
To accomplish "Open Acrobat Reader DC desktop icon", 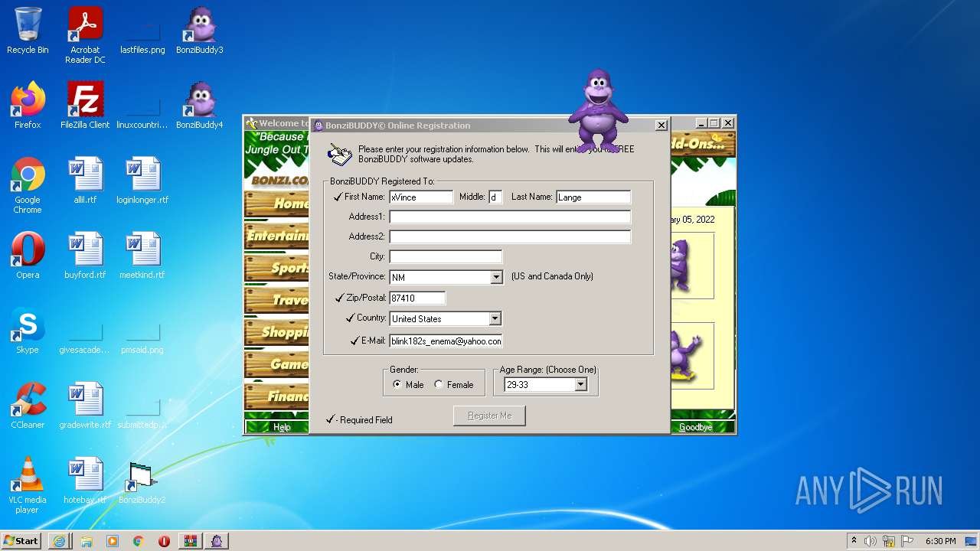I will coord(85,35).
